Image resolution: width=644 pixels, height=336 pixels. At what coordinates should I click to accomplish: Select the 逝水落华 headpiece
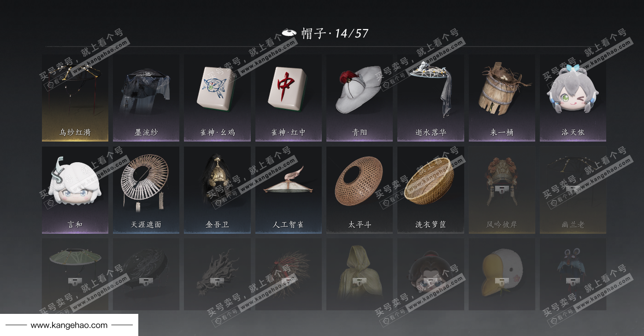pyautogui.click(x=431, y=98)
